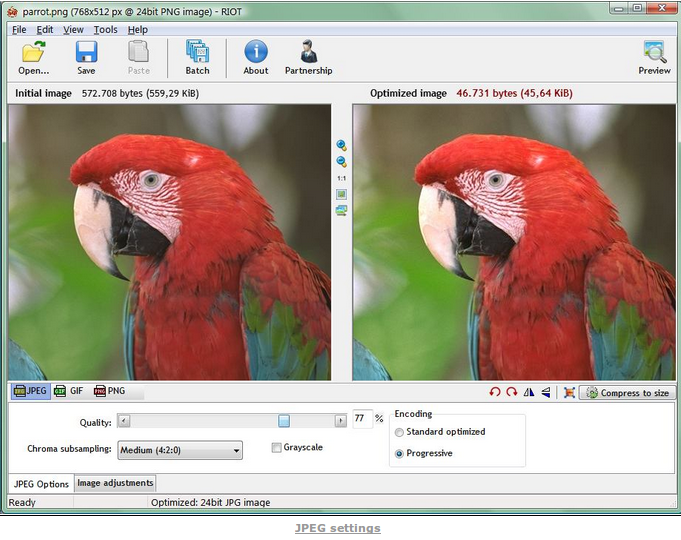Click the Partnership icon

309,57
